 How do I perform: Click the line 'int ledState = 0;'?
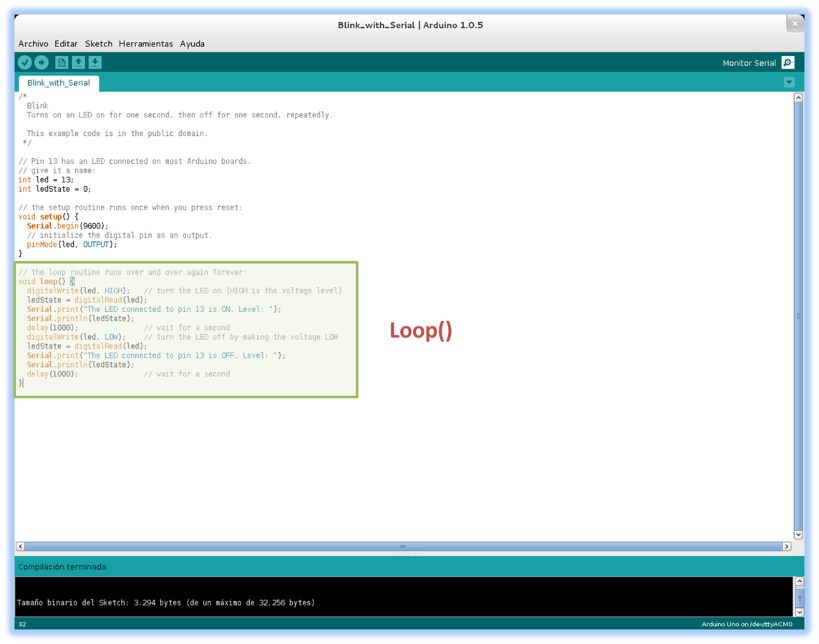tap(55, 189)
